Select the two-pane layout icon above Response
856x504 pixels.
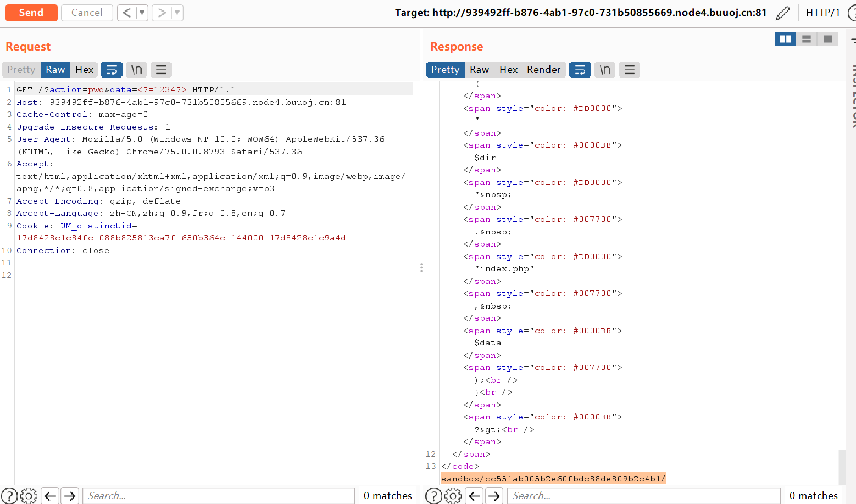click(785, 39)
